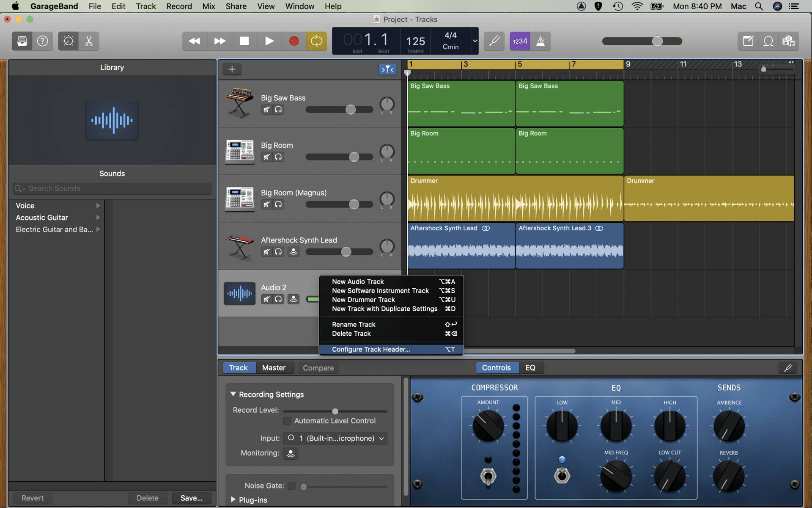
Task: Solo the Big Room track
Action: click(278, 157)
